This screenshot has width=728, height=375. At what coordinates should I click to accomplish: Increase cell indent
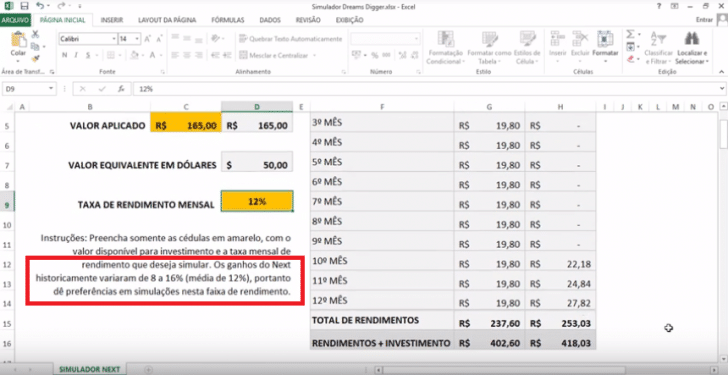227,55
